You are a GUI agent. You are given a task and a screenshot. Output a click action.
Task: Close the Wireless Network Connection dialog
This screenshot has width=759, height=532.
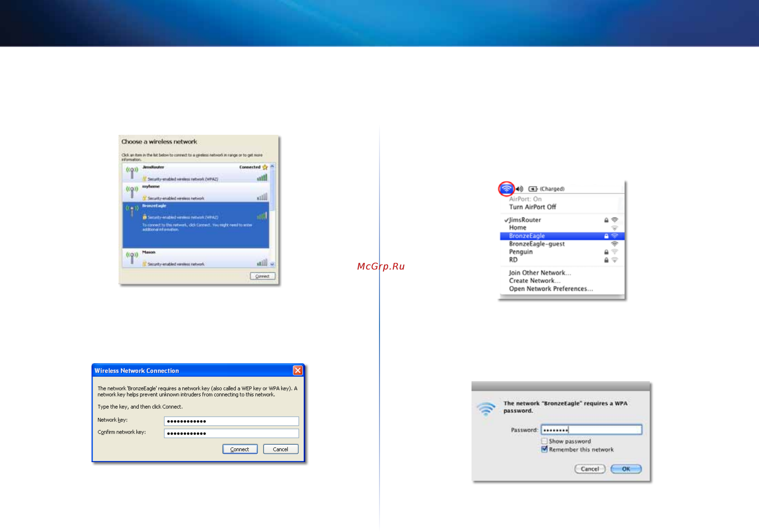(298, 370)
